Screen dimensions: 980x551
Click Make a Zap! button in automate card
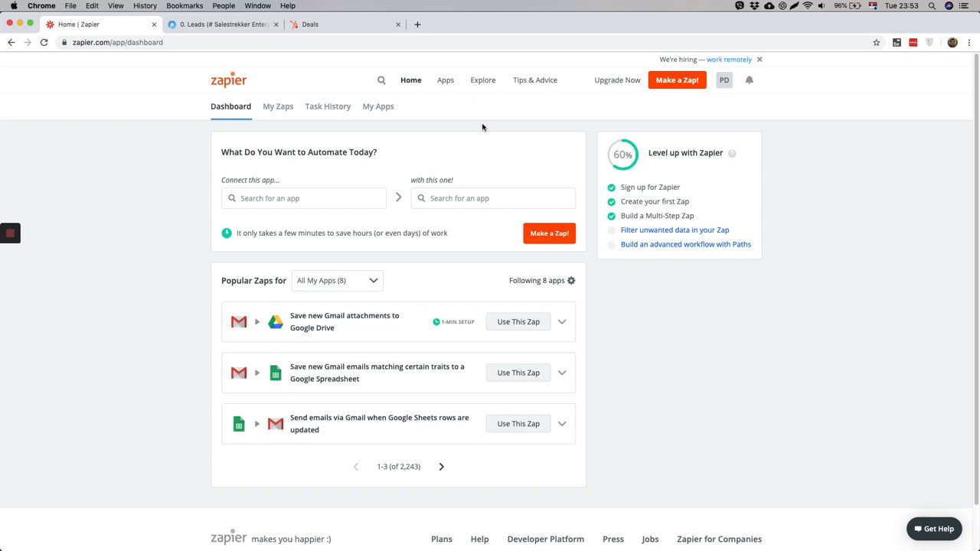549,233
